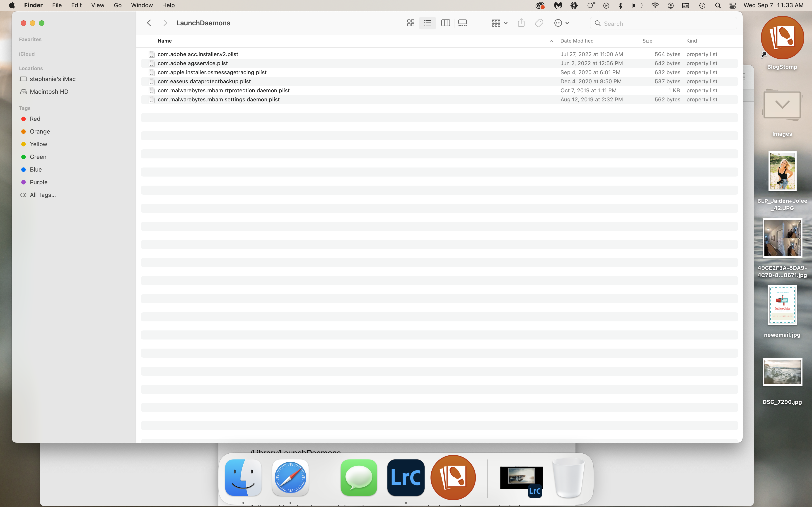Select the Purple tag color
The width and height of the screenshot is (812, 507).
pos(39,182)
